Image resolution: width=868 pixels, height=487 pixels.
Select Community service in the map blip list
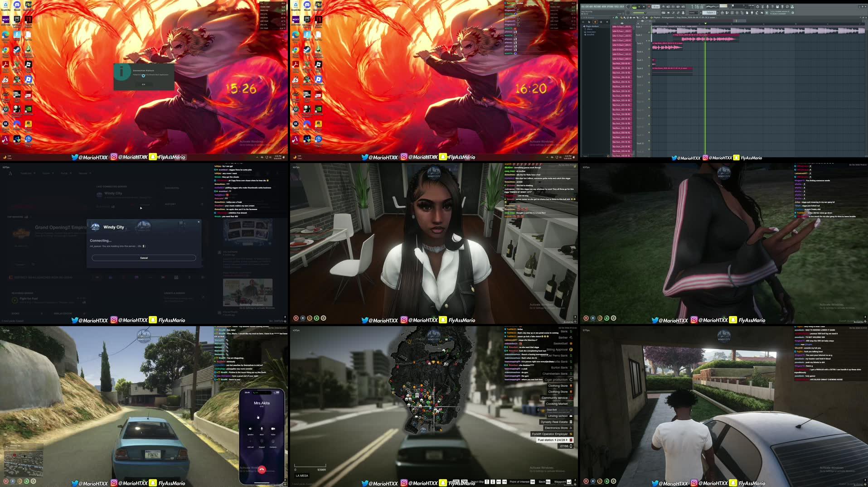click(557, 398)
